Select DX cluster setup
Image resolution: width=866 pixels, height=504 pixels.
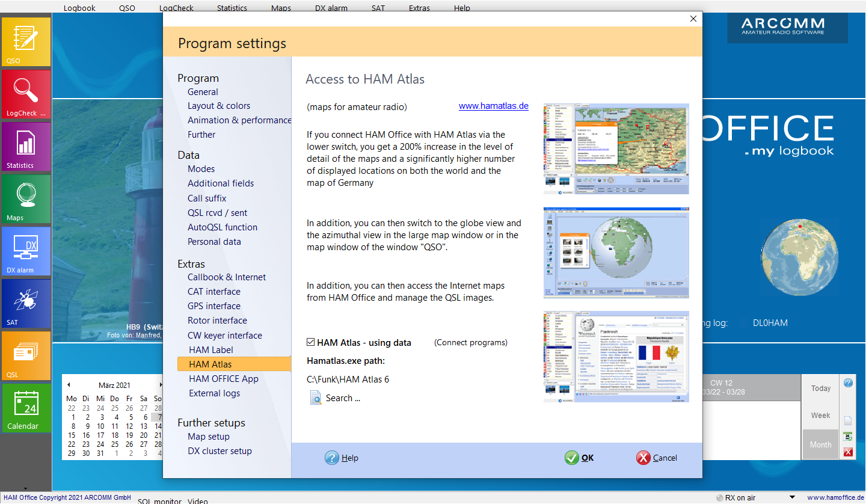(x=220, y=451)
